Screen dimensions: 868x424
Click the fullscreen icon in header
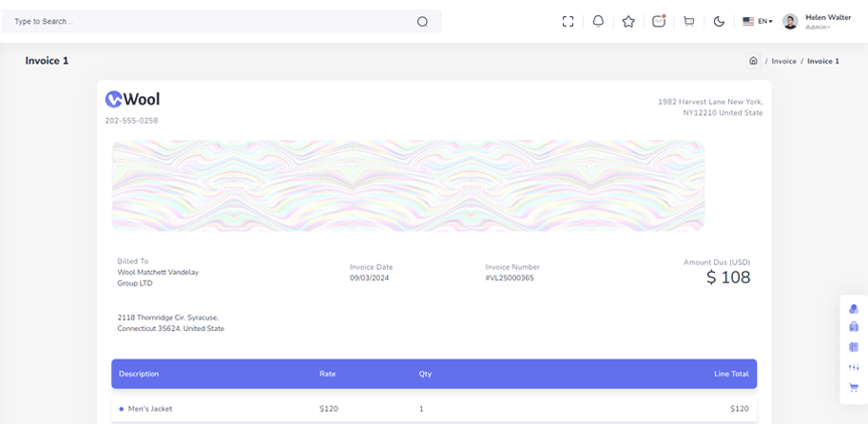[568, 22]
